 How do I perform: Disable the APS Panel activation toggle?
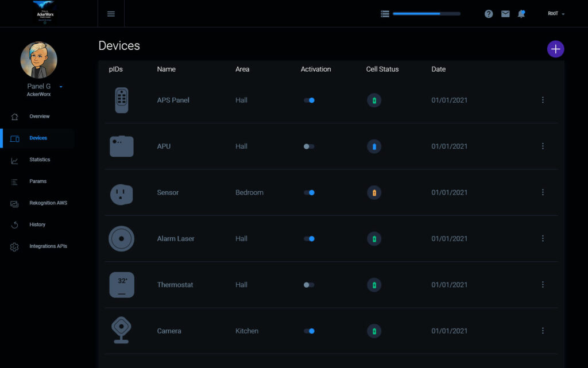click(309, 100)
